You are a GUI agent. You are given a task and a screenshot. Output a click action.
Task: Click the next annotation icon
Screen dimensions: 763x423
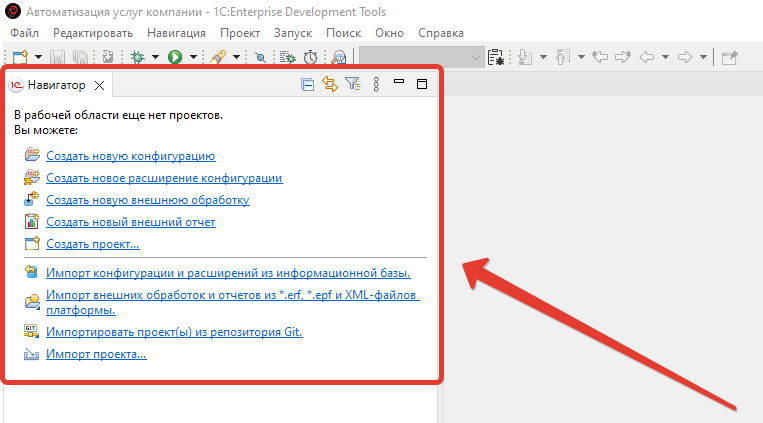click(525, 57)
